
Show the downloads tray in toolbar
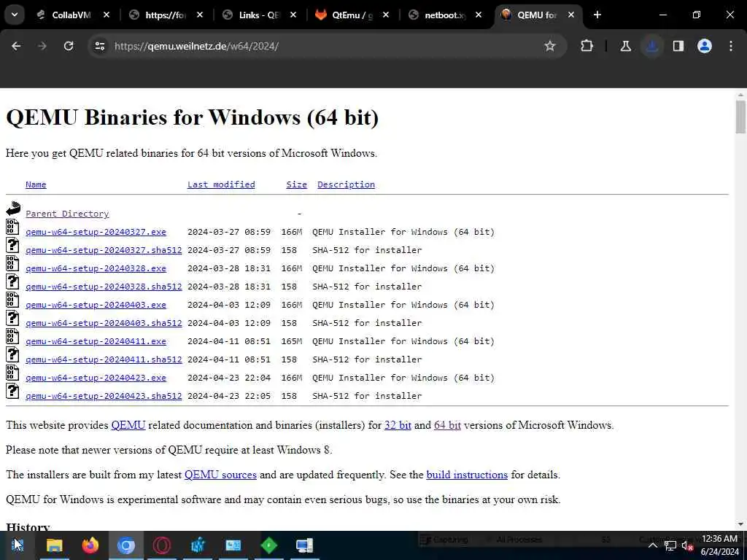coord(652,46)
